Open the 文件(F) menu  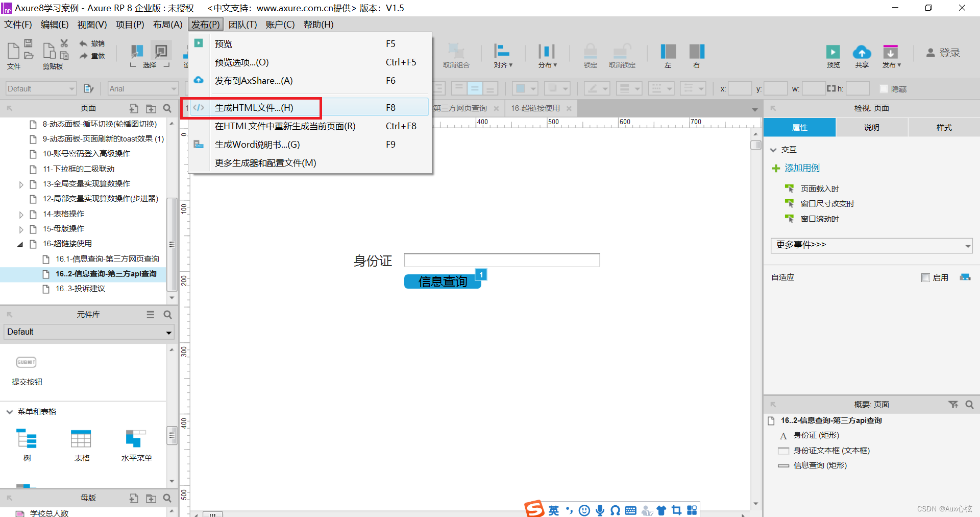18,25
